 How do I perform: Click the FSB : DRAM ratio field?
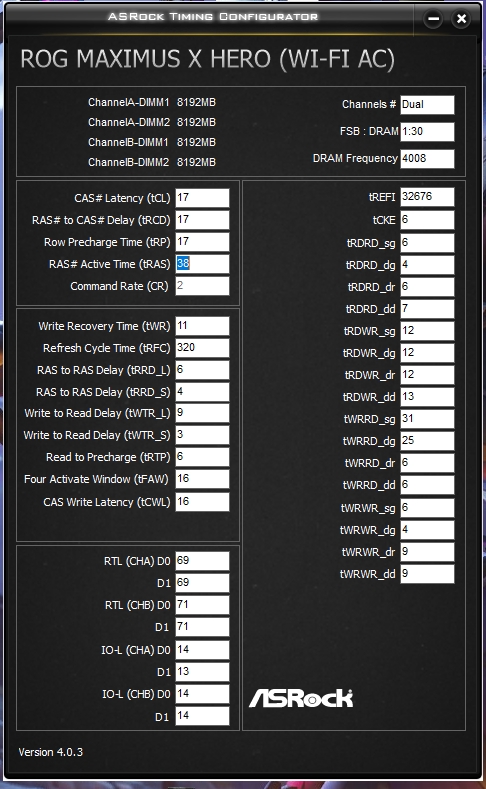click(427, 132)
